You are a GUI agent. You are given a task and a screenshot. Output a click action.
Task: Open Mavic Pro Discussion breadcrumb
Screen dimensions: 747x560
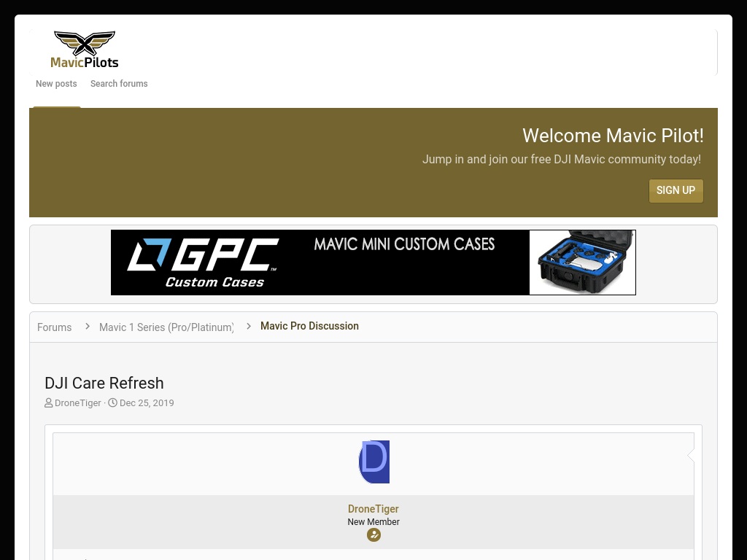pyautogui.click(x=309, y=326)
